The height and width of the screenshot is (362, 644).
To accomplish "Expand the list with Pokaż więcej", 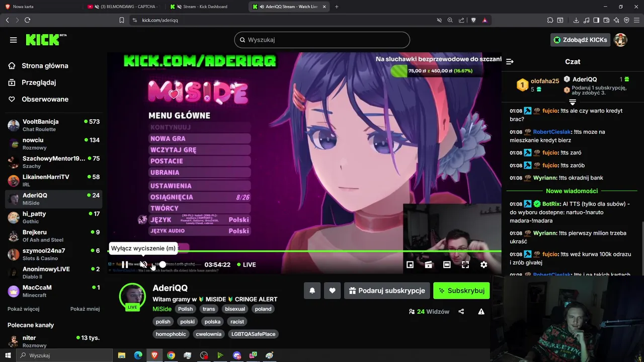I will (23, 309).
